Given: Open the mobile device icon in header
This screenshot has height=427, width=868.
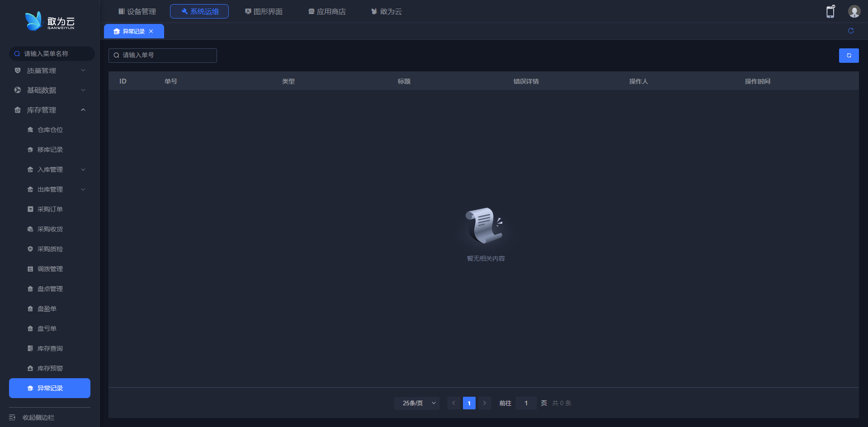Looking at the screenshot, I should coord(830,11).
